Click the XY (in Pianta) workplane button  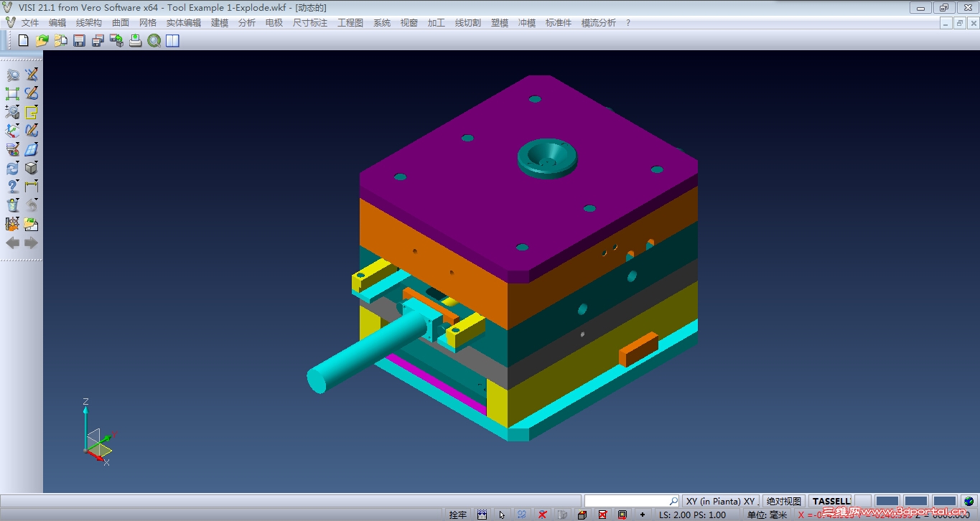(x=721, y=501)
